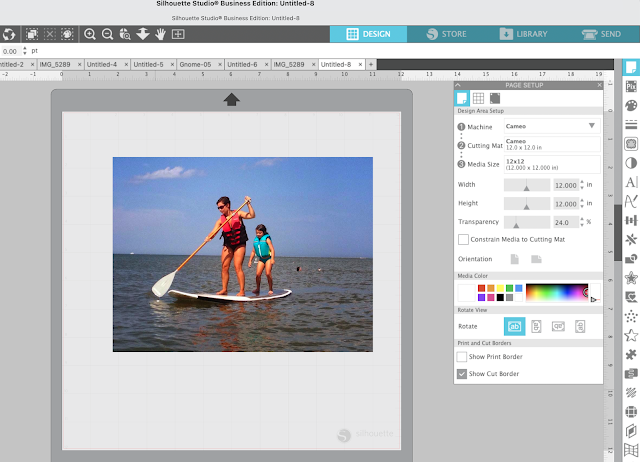Activate the Zoom Selection tool icon

(x=125, y=34)
